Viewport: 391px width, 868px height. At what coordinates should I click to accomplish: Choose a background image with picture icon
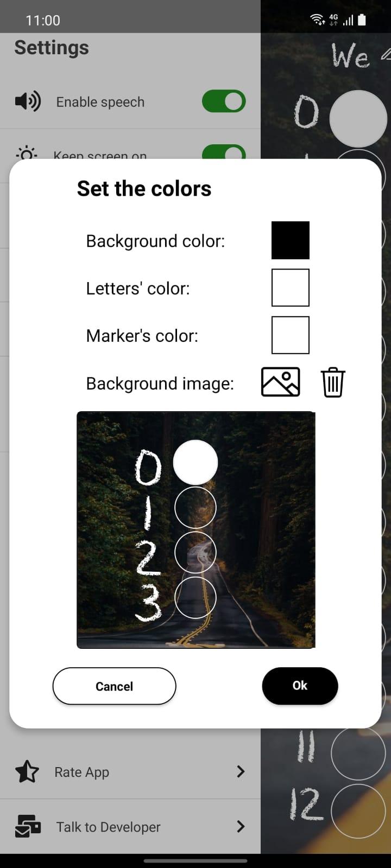pos(281,382)
